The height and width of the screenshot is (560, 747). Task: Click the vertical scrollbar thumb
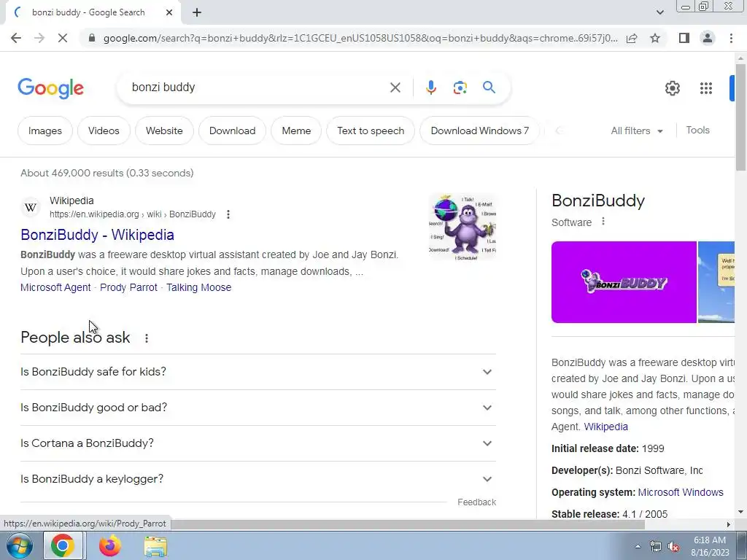[740, 117]
